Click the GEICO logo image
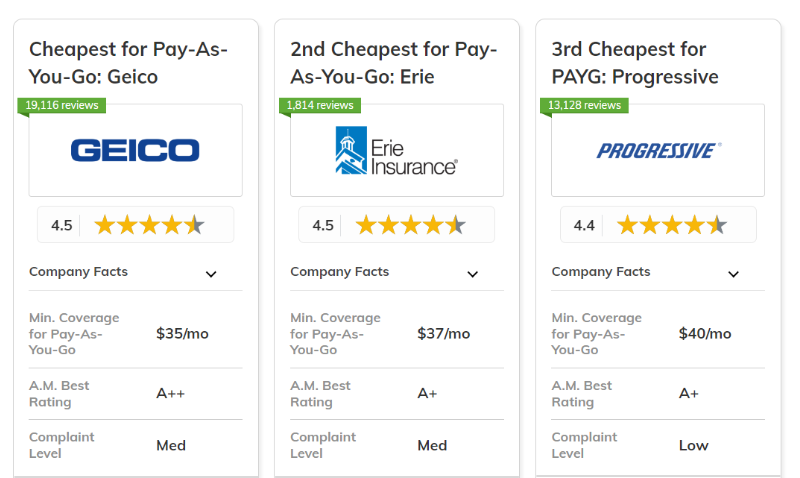The height and width of the screenshot is (478, 800). tap(135, 151)
